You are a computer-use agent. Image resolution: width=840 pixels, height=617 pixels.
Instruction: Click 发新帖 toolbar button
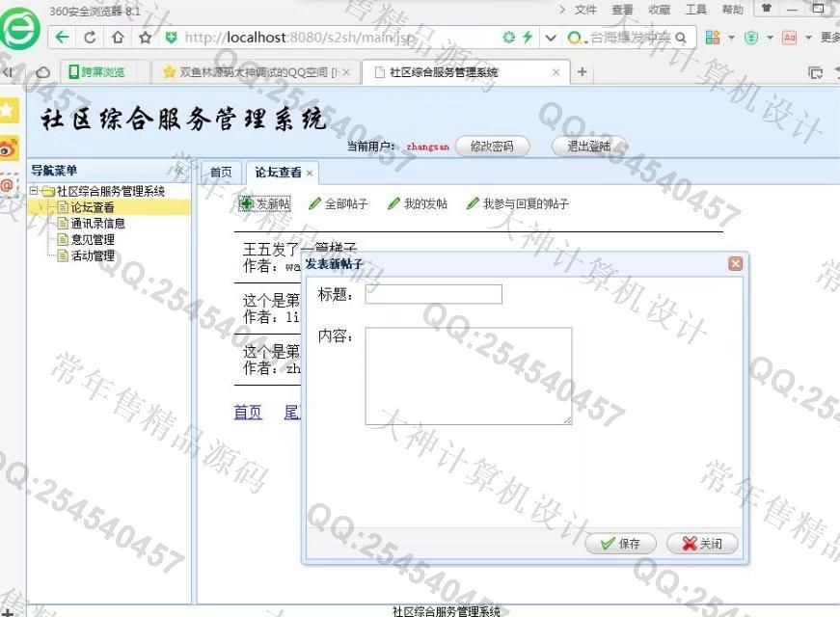265,203
